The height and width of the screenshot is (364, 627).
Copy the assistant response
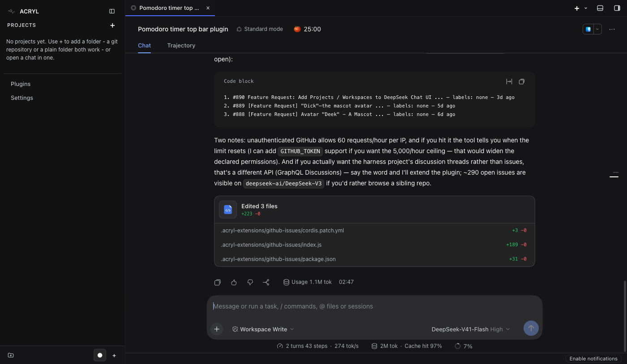click(218, 282)
